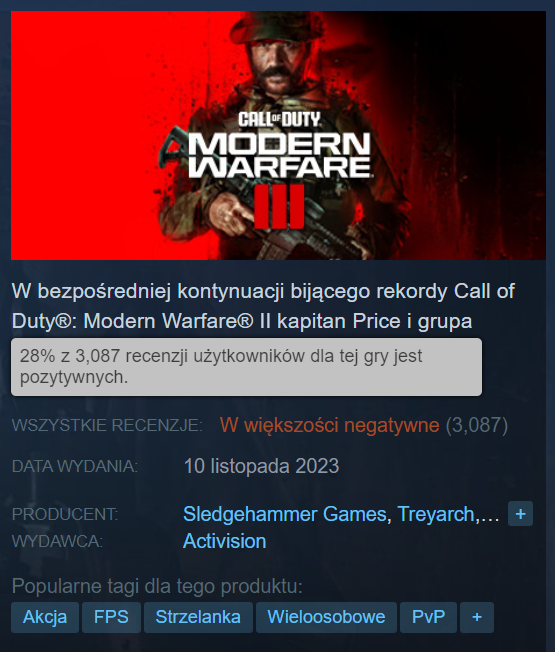The image size is (555, 652).
Task: Click the Call of Duty logo in banner
Action: coord(280,120)
